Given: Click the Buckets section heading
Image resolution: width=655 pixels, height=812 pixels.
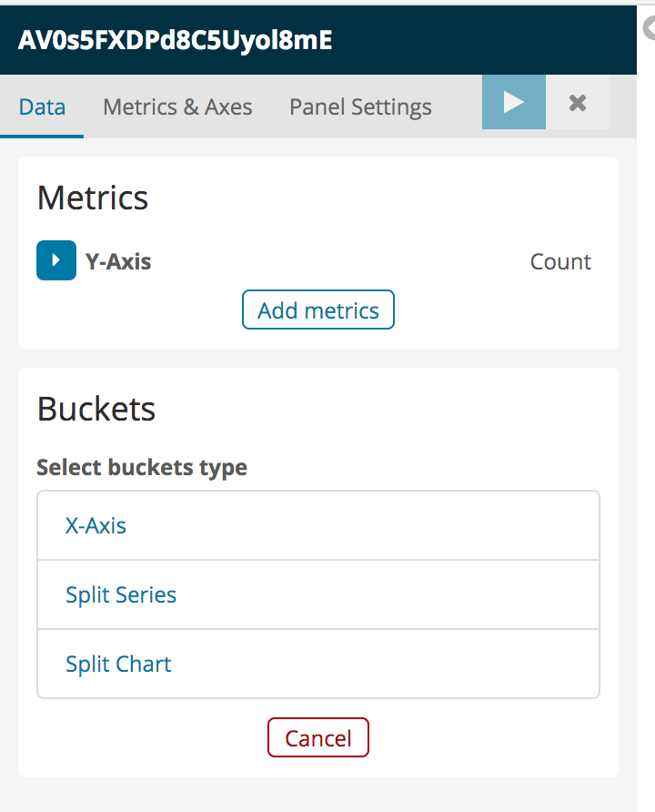Looking at the screenshot, I should point(96,409).
